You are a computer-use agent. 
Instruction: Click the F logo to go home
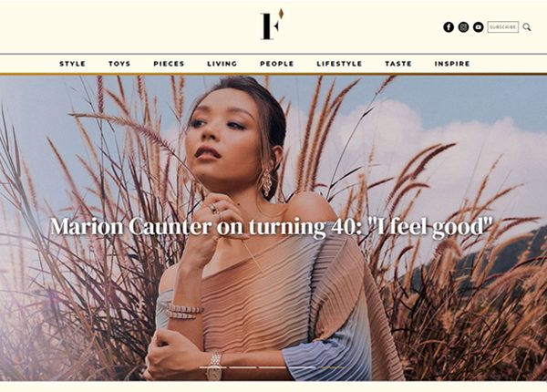[272, 25]
